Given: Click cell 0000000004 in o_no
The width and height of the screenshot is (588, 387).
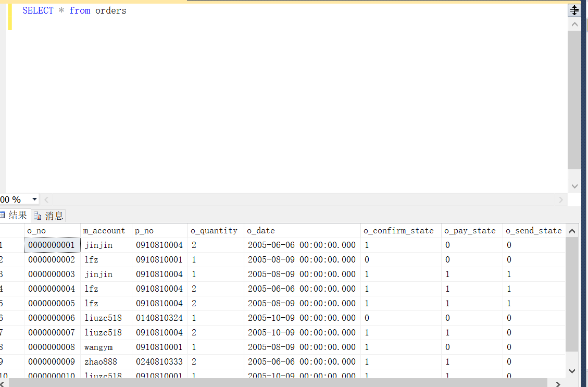Looking at the screenshot, I should (52, 289).
